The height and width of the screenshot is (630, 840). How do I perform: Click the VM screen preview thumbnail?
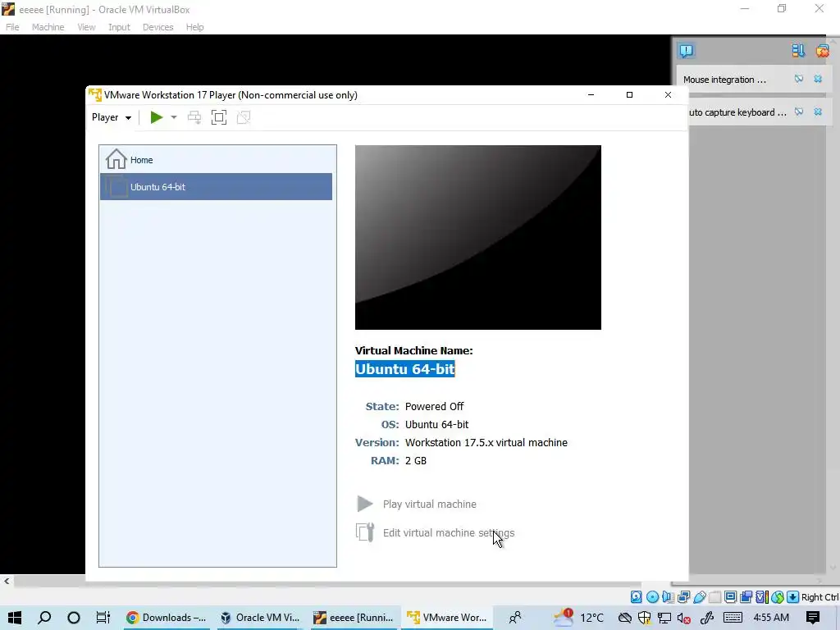point(478,237)
